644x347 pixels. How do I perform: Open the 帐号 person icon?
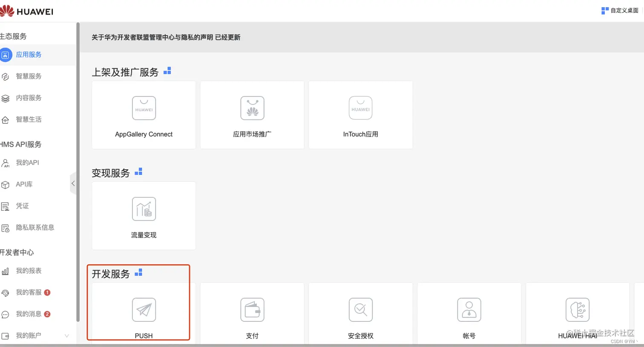(469, 309)
